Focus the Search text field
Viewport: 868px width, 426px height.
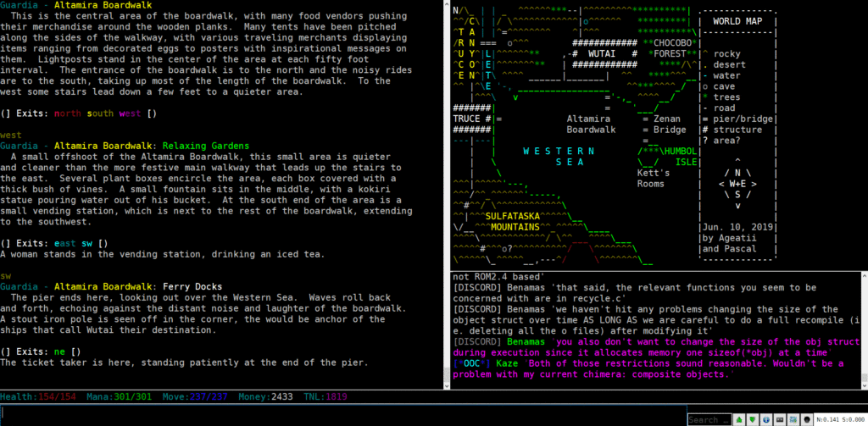709,420
